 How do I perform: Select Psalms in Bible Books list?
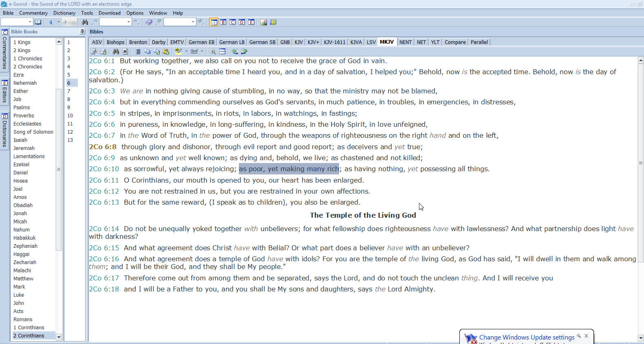pyautogui.click(x=22, y=107)
